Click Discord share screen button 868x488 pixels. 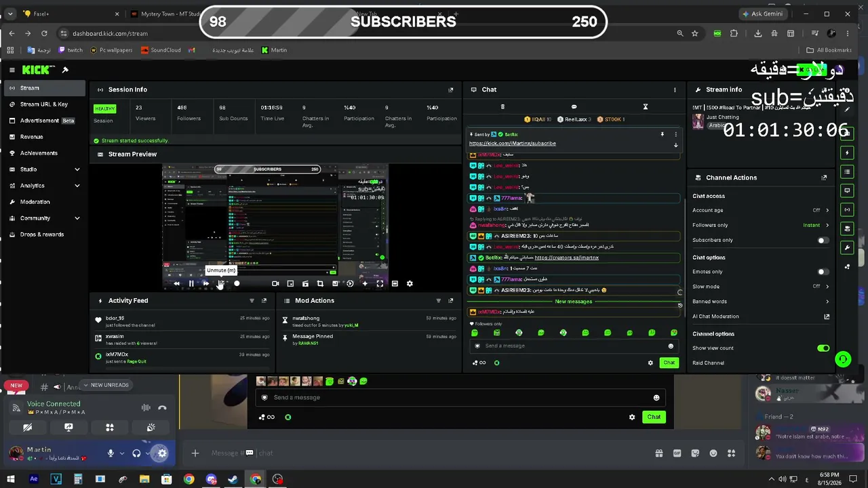pos(68,428)
